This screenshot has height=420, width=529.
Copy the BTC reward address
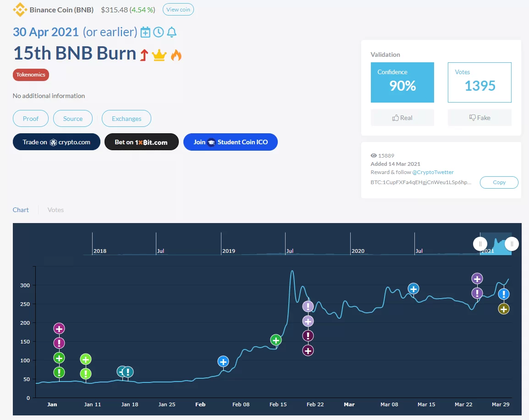[499, 182]
